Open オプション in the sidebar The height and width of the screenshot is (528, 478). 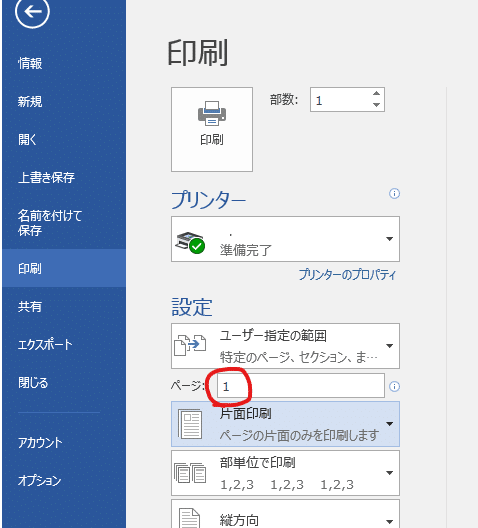point(39,480)
